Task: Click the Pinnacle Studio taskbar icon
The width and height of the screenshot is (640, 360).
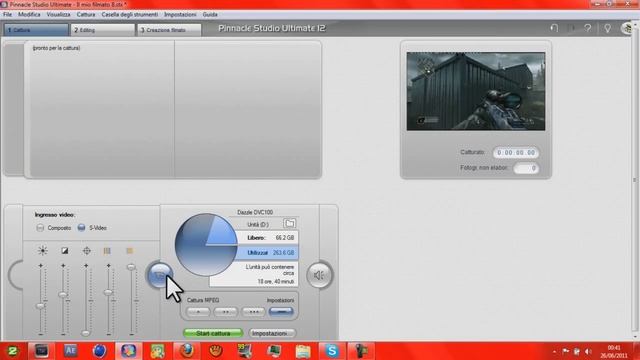Action: (128, 351)
